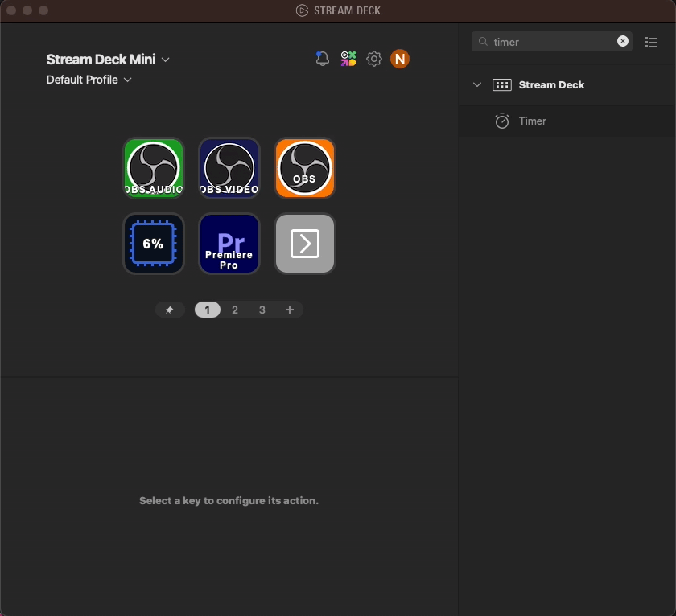Viewport: 676px width, 616px height.
Task: Open the Default Profile dropdown
Action: click(x=89, y=80)
